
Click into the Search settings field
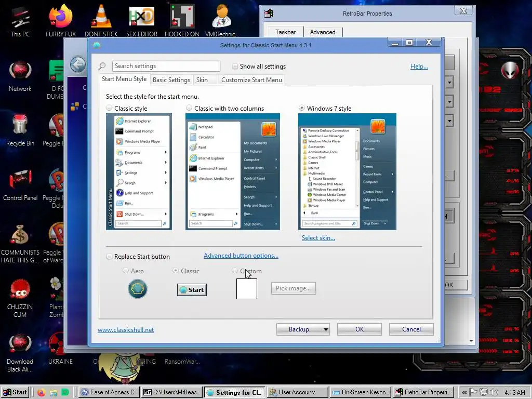click(166, 66)
